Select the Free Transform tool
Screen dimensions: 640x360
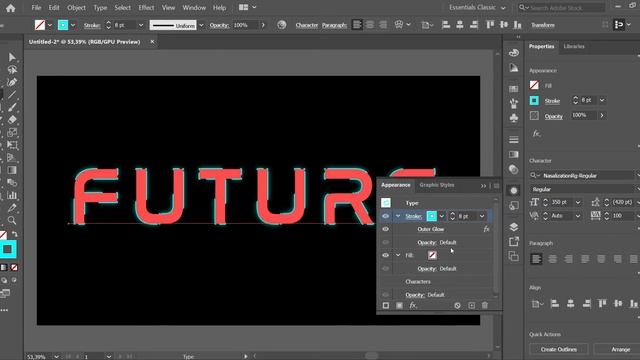12,145
